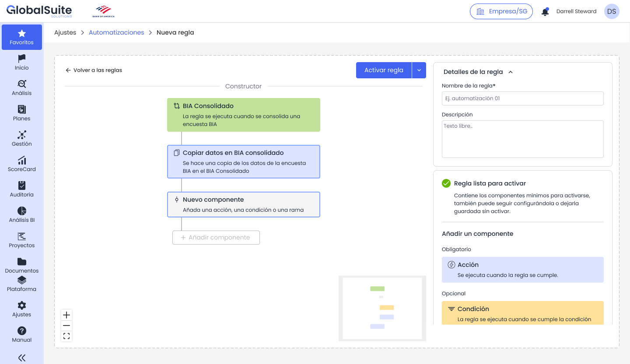Open notifications bell

pyautogui.click(x=545, y=12)
